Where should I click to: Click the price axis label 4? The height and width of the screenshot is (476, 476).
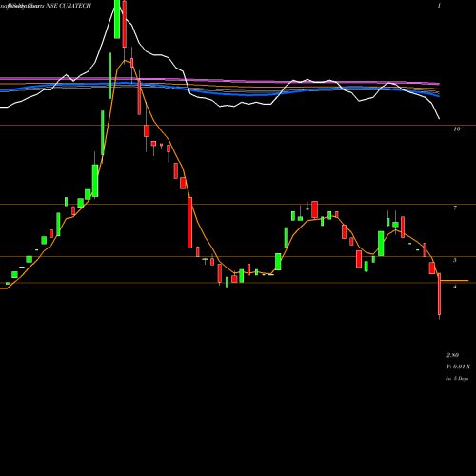pyautogui.click(x=455, y=287)
